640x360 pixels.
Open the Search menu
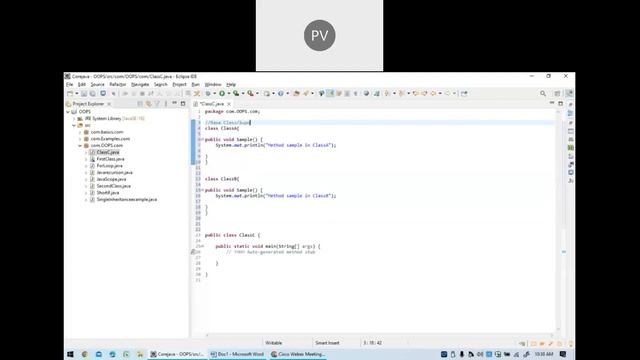(x=161, y=84)
